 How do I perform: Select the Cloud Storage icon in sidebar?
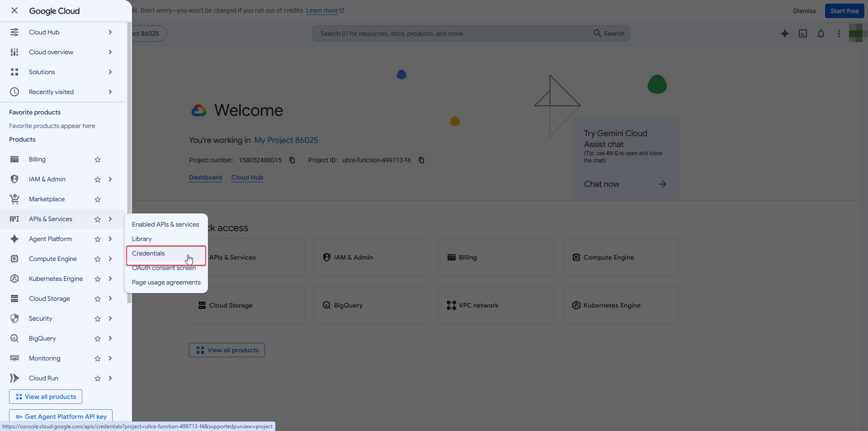[x=14, y=298]
